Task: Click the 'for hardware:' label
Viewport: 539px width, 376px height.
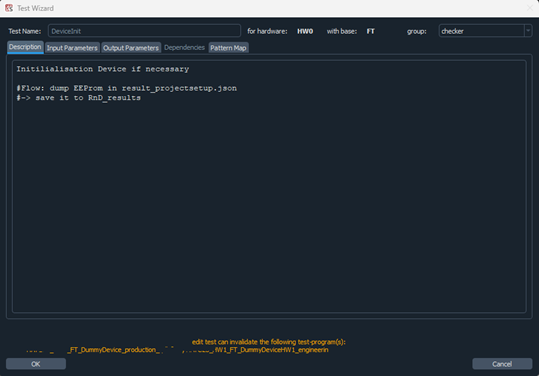Action: pyautogui.click(x=267, y=31)
